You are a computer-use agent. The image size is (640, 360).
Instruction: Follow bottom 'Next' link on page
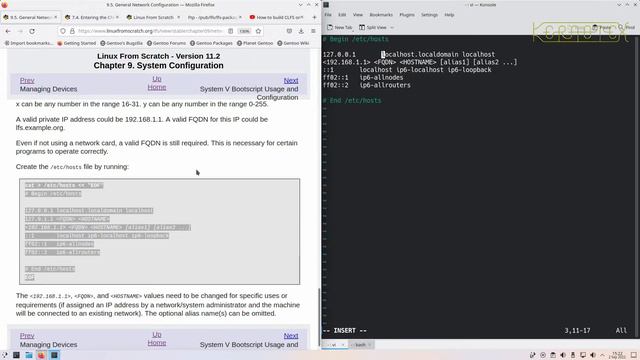pyautogui.click(x=291, y=336)
